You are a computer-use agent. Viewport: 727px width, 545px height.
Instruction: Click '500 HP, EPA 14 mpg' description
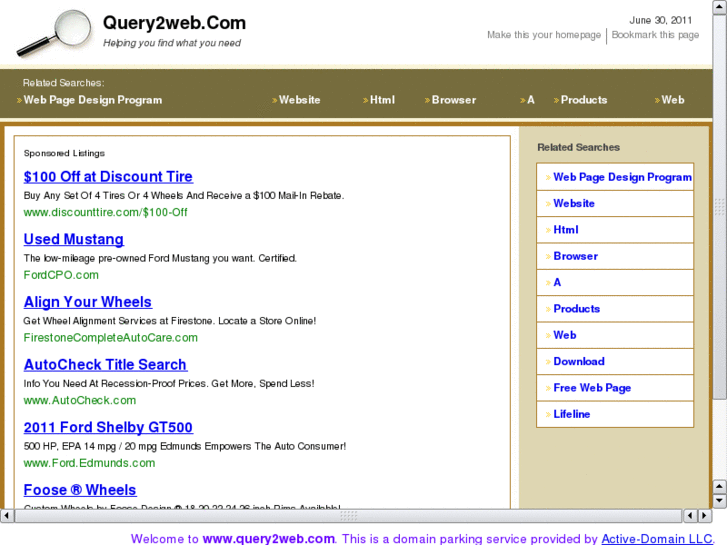(x=185, y=446)
